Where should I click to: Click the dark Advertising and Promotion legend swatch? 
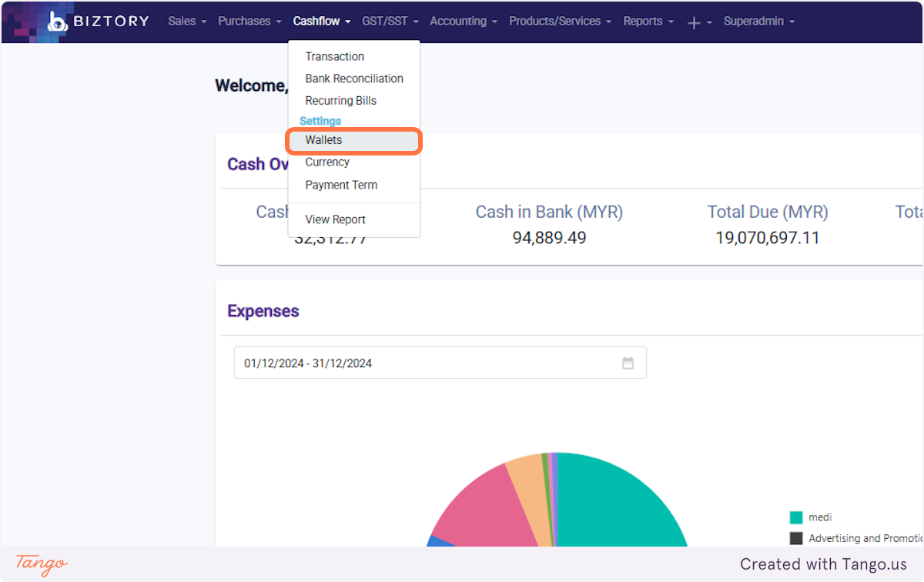[796, 538]
